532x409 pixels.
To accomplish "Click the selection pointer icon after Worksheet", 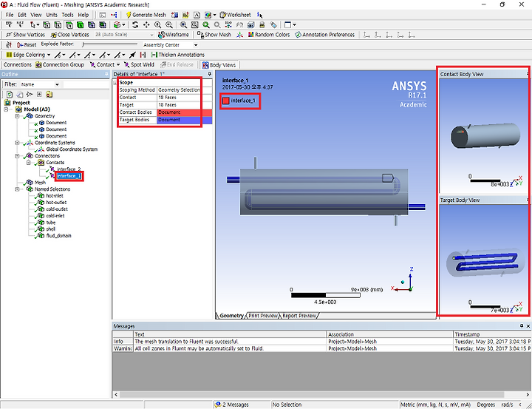I will tap(260, 15).
